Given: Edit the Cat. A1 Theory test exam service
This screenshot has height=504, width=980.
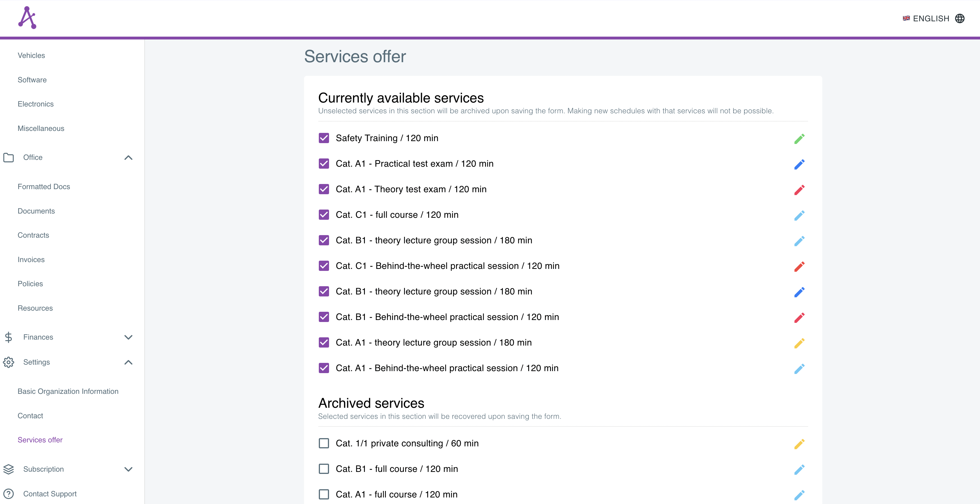Looking at the screenshot, I should click(x=799, y=189).
